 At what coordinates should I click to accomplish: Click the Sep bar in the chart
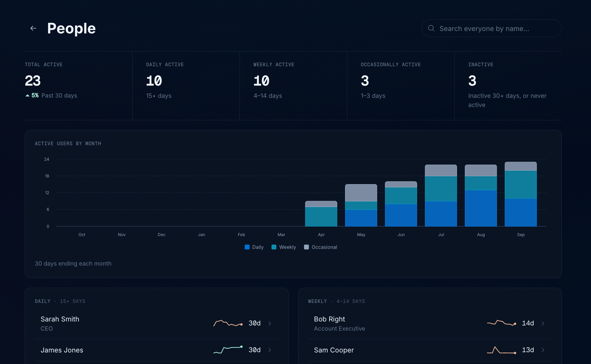tap(521, 194)
